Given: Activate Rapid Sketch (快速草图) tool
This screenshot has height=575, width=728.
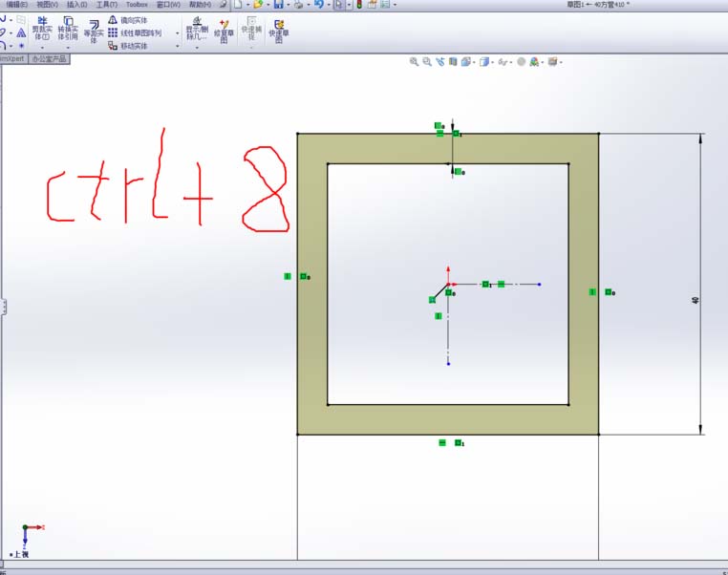Looking at the screenshot, I should (x=279, y=32).
